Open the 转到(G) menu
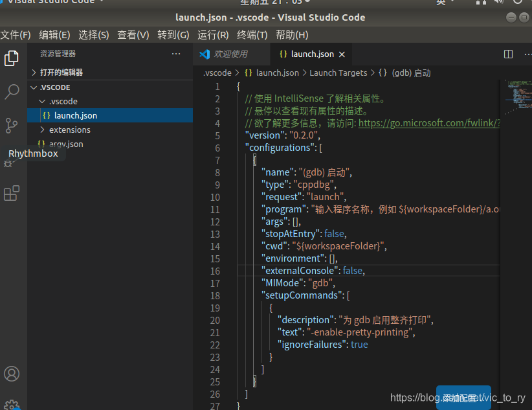 click(173, 35)
